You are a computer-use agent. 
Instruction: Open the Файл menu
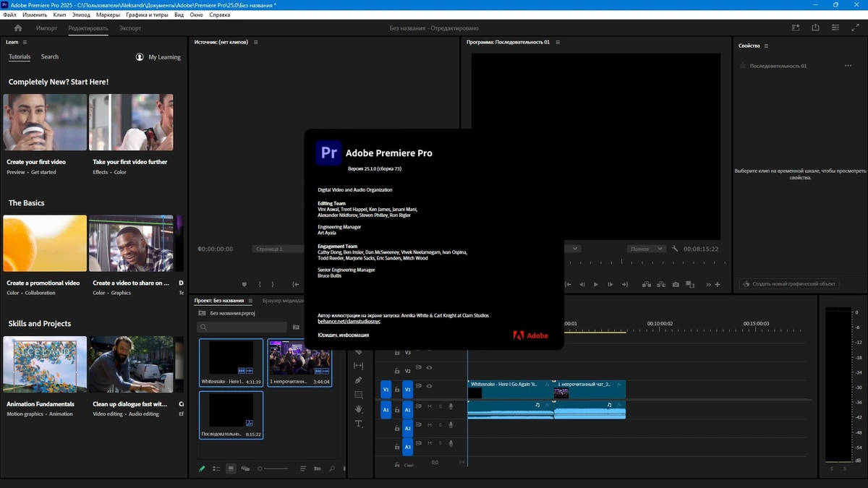[x=9, y=14]
